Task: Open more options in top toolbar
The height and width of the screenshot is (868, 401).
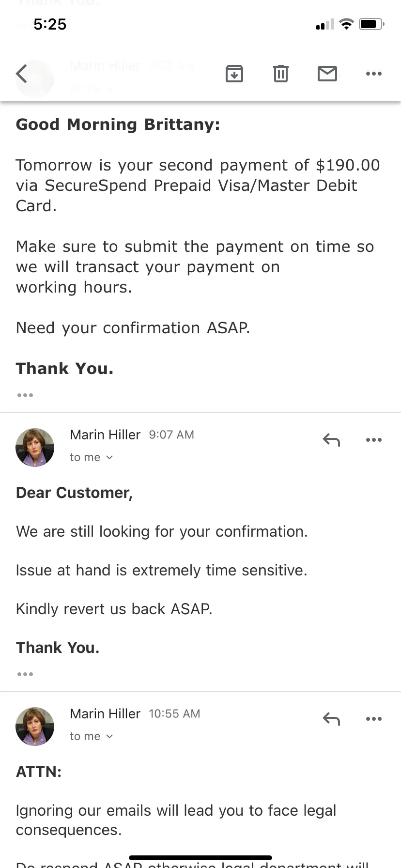Action: 374,74
